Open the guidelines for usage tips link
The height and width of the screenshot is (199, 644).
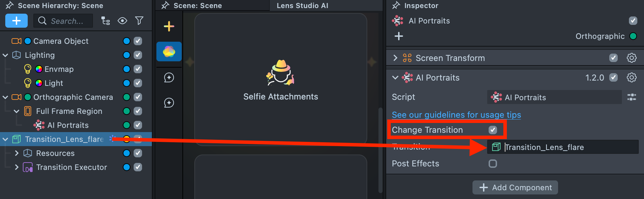point(456,115)
